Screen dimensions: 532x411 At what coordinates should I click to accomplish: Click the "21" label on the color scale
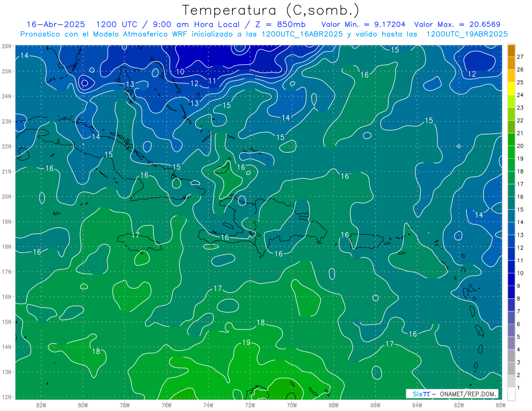point(520,133)
